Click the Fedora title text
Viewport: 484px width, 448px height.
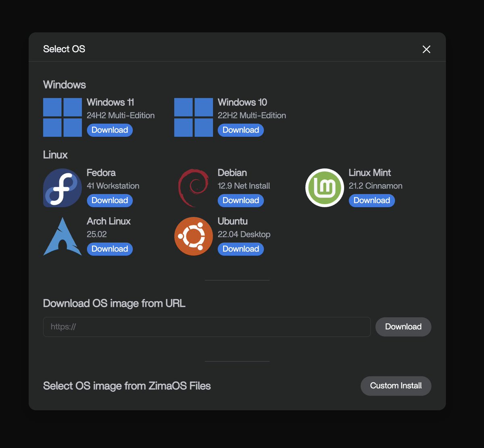[101, 173]
